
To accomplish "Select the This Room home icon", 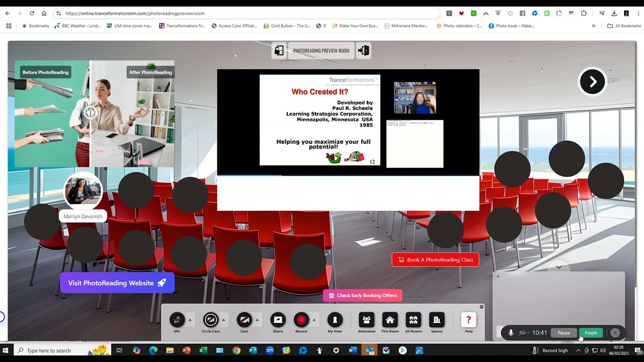I will click(x=390, y=320).
